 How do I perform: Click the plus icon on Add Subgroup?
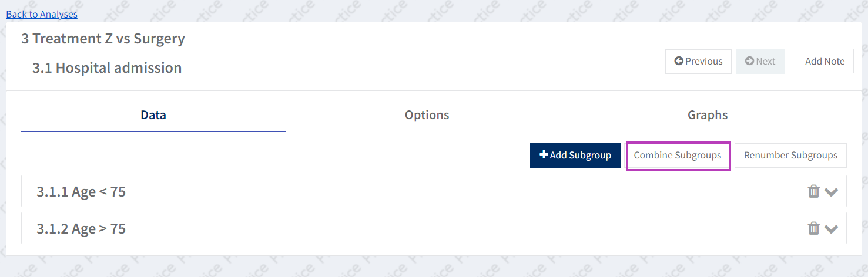(544, 155)
